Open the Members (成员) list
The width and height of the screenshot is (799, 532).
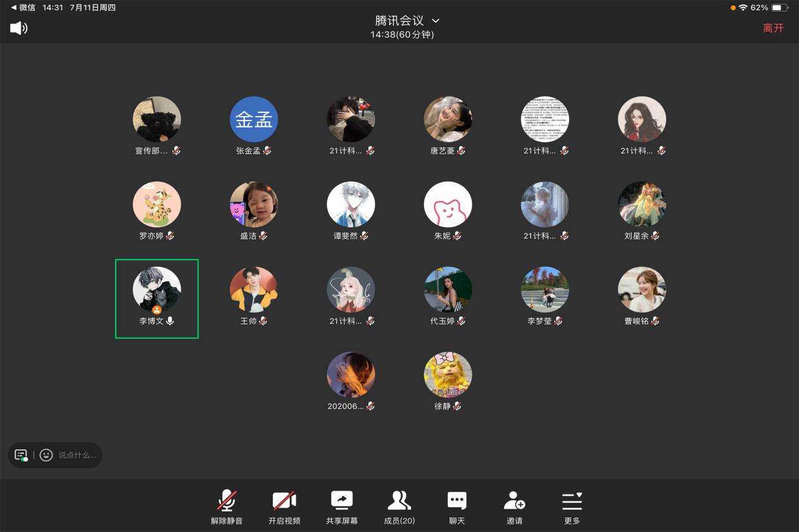point(399,507)
